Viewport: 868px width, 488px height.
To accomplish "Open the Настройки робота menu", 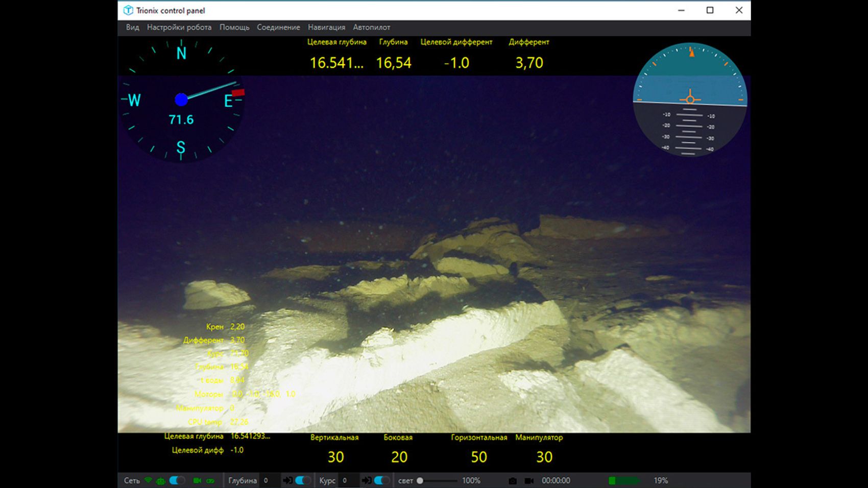I will coord(179,28).
